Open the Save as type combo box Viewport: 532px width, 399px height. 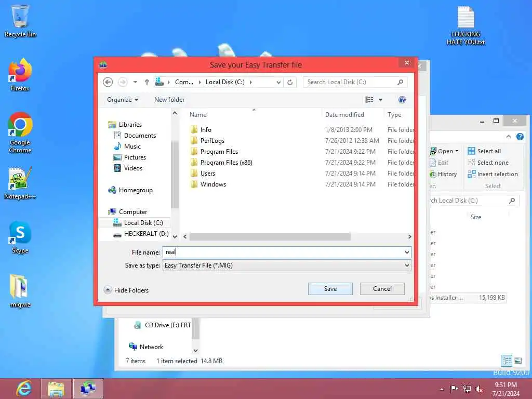(287, 265)
